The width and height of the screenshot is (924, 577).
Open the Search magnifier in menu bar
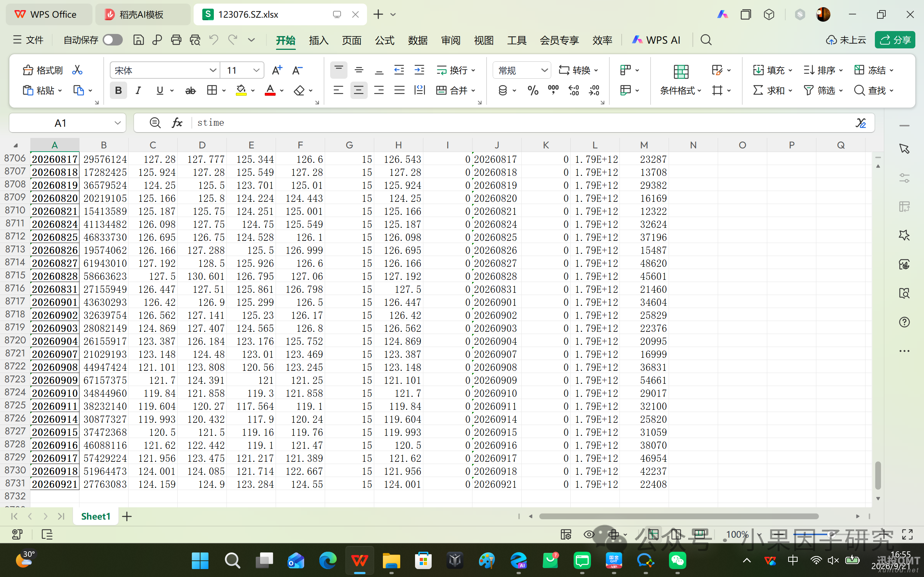click(x=706, y=40)
